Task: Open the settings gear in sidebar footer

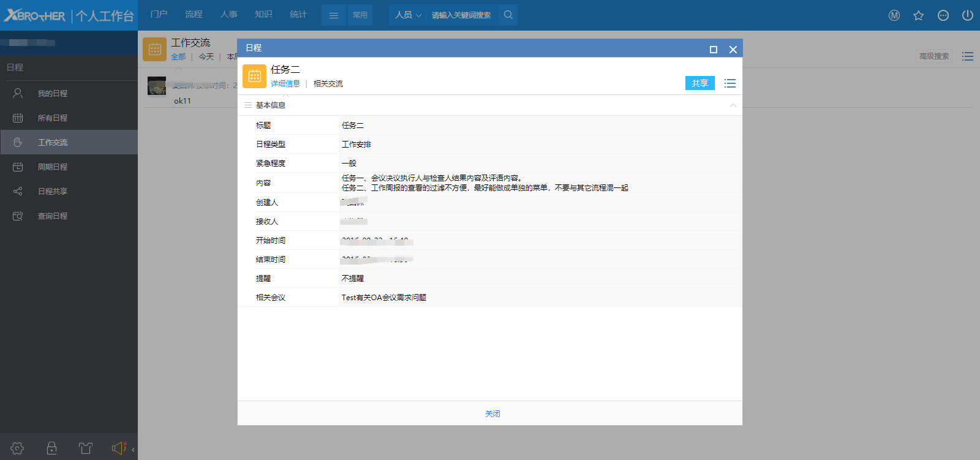Action: pyautogui.click(x=17, y=448)
